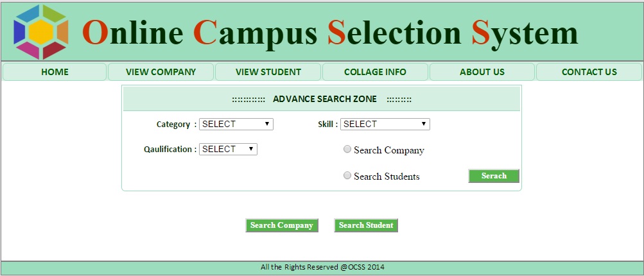Expand the Category dropdown

pyautogui.click(x=236, y=125)
